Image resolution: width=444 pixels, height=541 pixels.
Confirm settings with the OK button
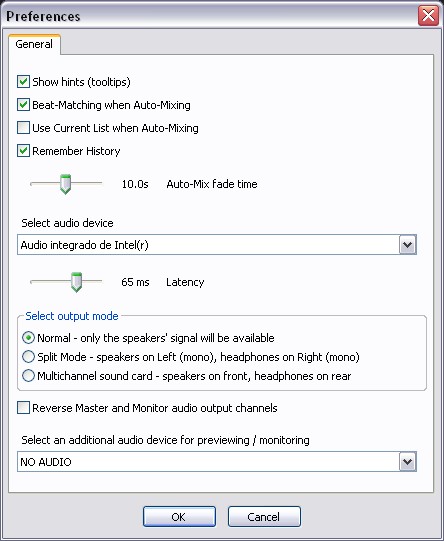(179, 517)
